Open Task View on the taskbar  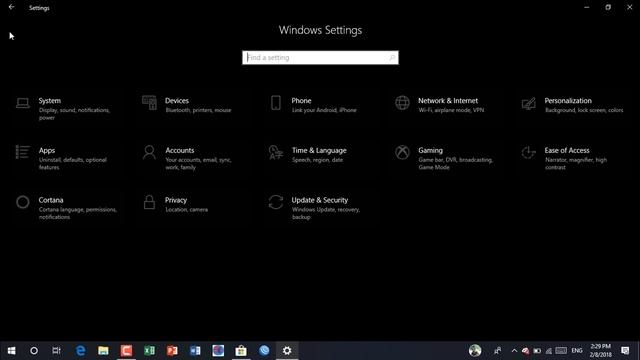click(56, 351)
